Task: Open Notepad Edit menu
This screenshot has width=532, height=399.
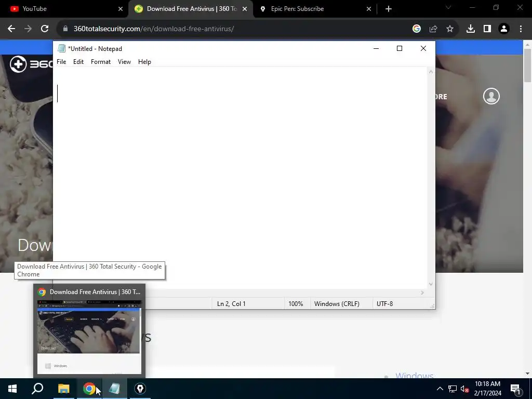Action: pos(78,62)
